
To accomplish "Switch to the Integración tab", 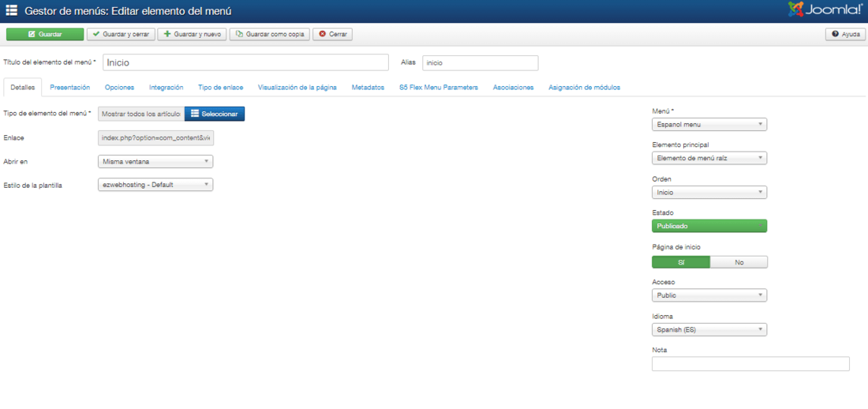I will click(166, 88).
